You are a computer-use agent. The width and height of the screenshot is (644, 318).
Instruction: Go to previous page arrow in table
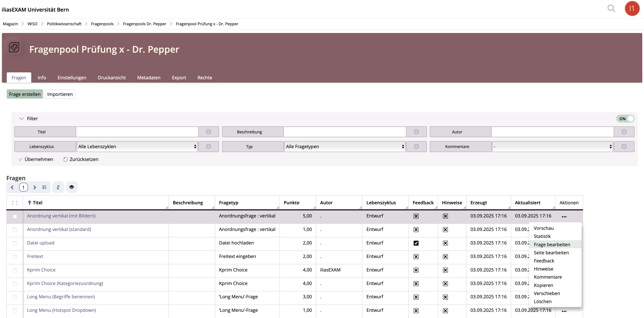tap(12, 187)
